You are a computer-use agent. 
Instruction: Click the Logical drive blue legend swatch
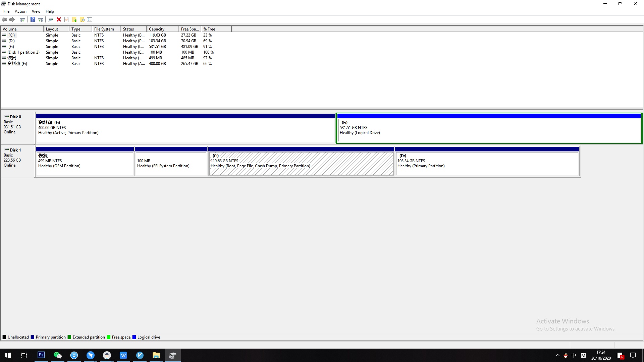click(x=134, y=337)
